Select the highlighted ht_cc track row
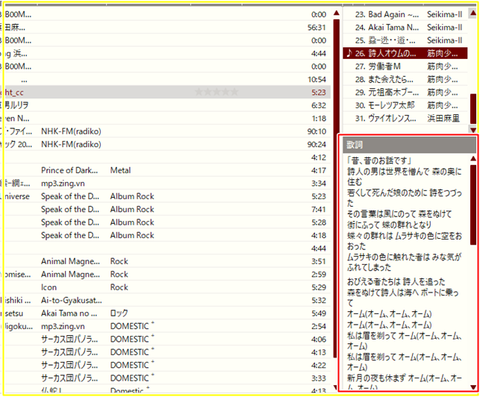The height and width of the screenshot is (397, 480). (x=168, y=92)
